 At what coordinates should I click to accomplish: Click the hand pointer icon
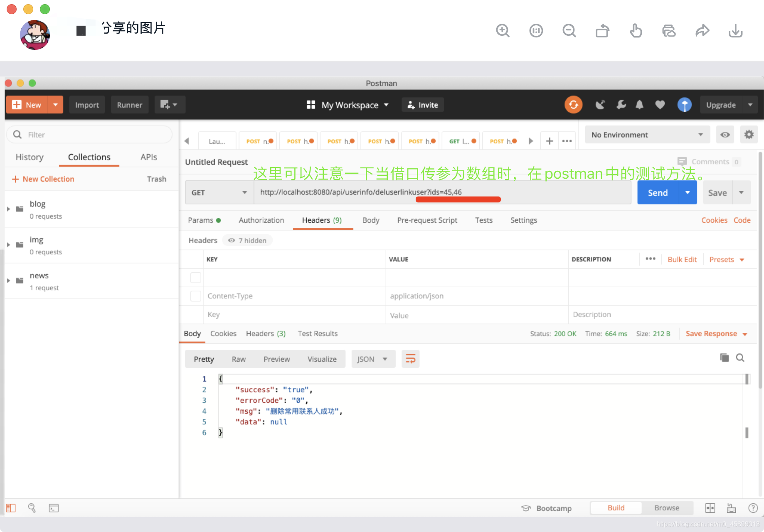636,31
